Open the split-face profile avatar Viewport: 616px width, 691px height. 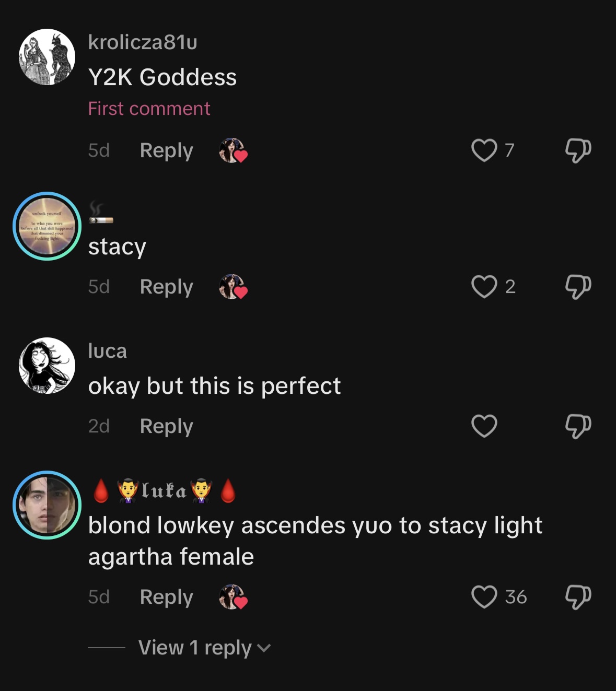click(x=47, y=505)
